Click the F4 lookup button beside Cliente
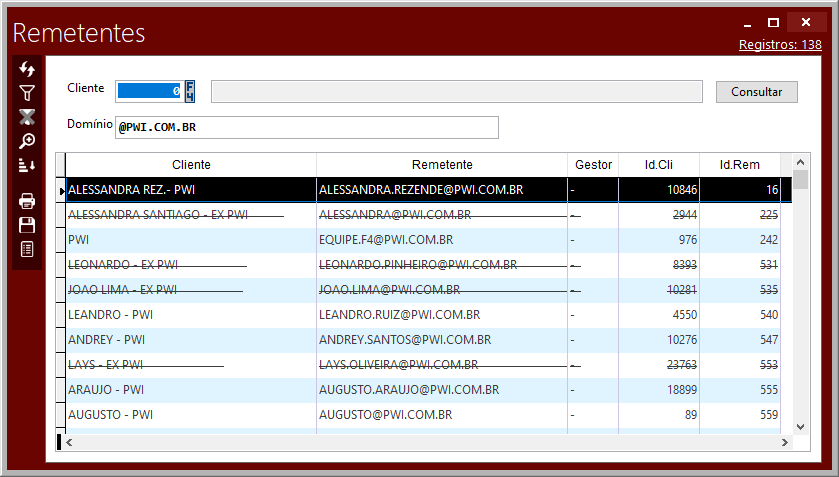This screenshot has height=477, width=839. click(190, 91)
